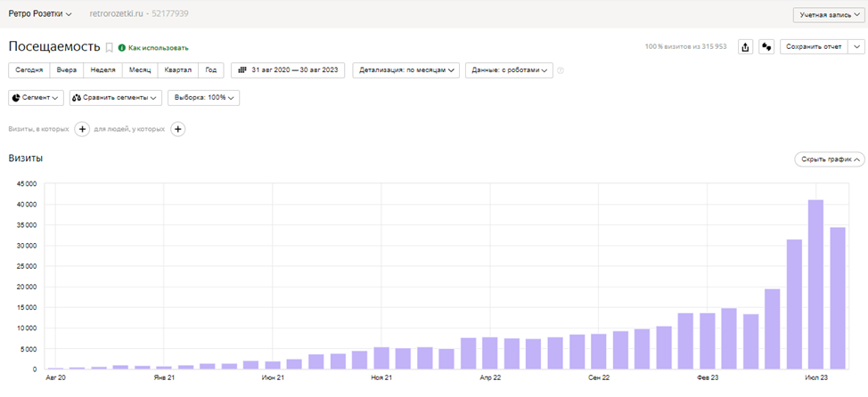Click the Сохранить отчет button
The width and height of the screenshot is (868, 397).
815,47
